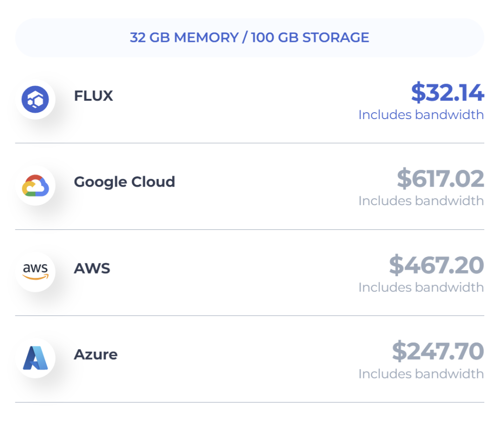Viewport: 504px width, 435px height.
Task: Click "Includes bandwidth" under Google Cloud price
Action: pos(421,201)
